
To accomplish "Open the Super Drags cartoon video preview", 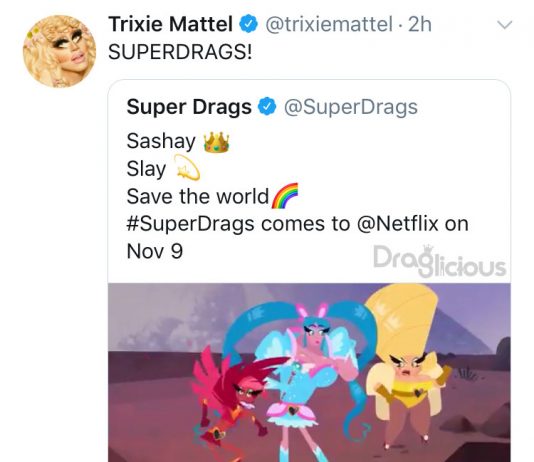I will pos(309,372).
